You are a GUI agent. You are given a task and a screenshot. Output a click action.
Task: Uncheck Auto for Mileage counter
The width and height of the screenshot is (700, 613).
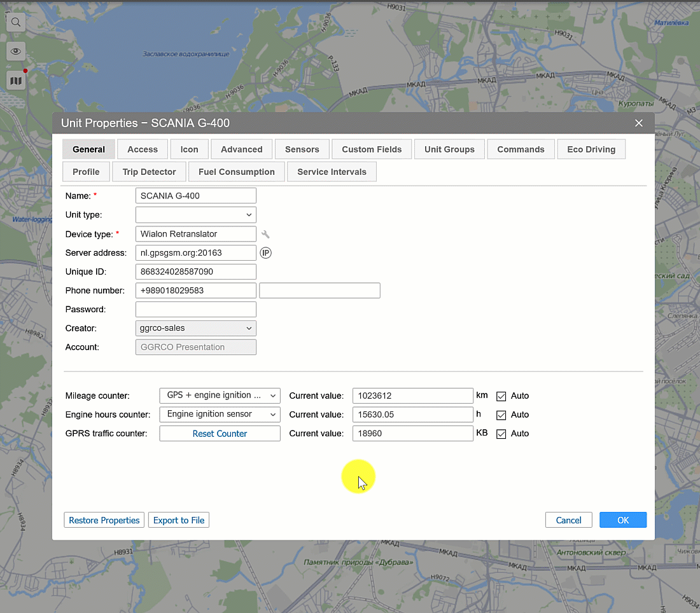(501, 396)
